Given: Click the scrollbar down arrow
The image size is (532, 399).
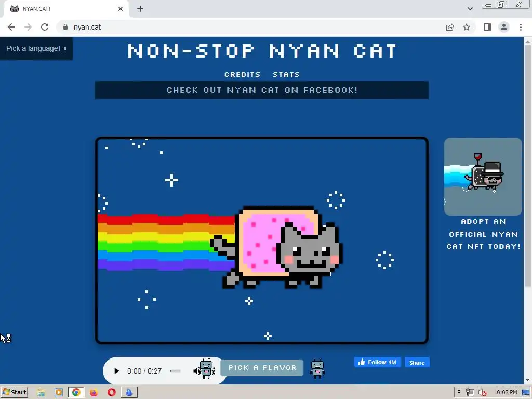Looking at the screenshot, I should (528, 380).
